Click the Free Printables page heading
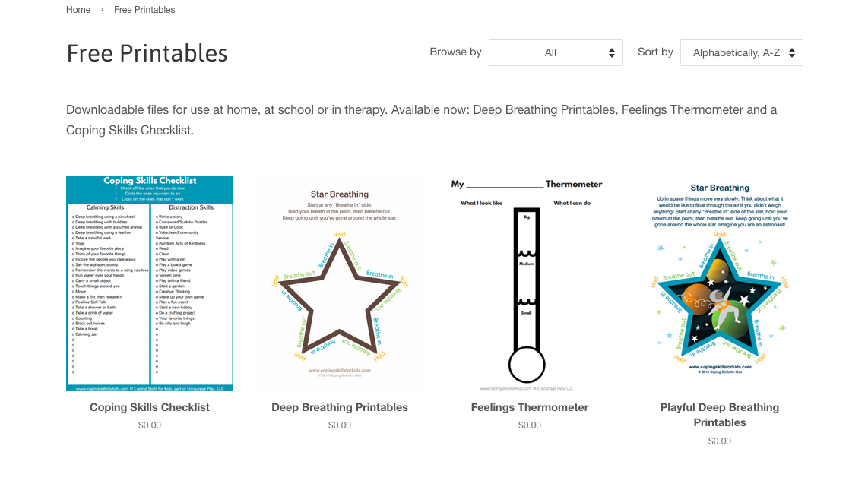Viewport: 868px width, 487px height. pyautogui.click(x=147, y=53)
